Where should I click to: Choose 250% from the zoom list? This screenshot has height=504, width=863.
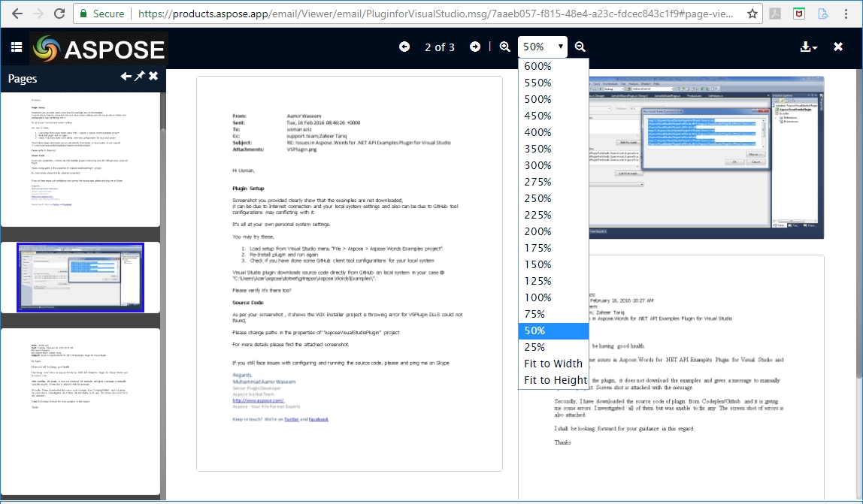[554, 198]
